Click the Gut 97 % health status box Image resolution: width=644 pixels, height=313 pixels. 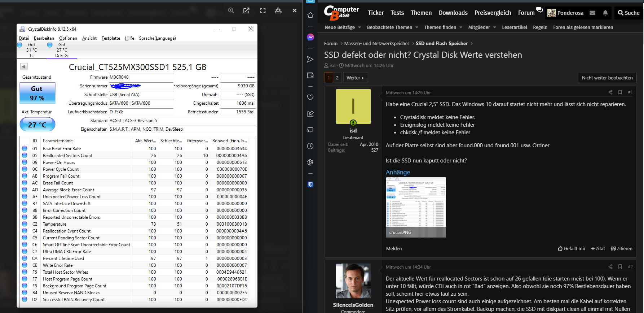click(38, 93)
